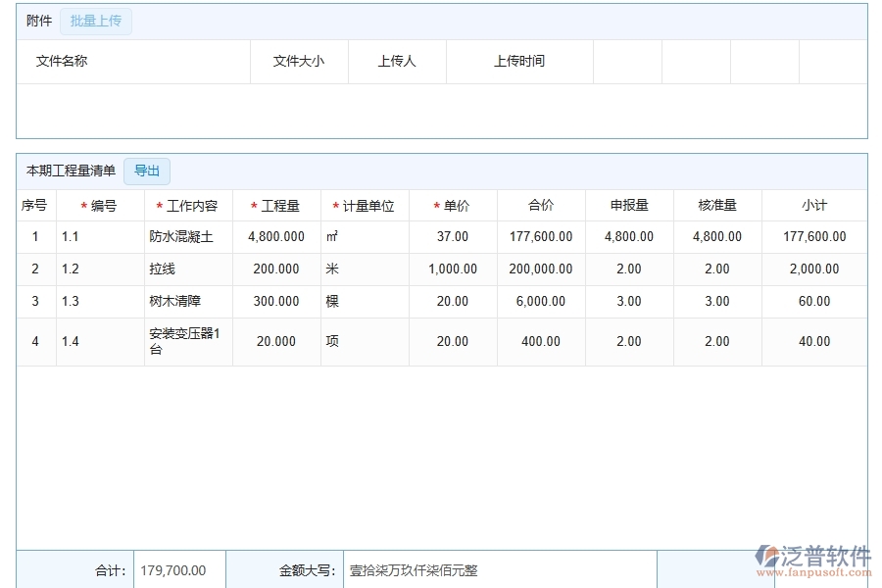
Task: Click the 批量上传 (batch upload) button
Action: coord(95,21)
